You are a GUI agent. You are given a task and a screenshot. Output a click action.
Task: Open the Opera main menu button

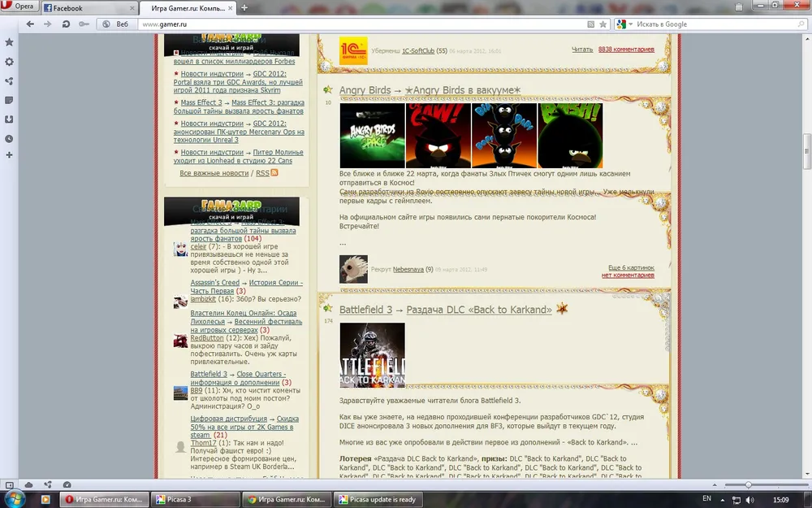click(x=19, y=7)
